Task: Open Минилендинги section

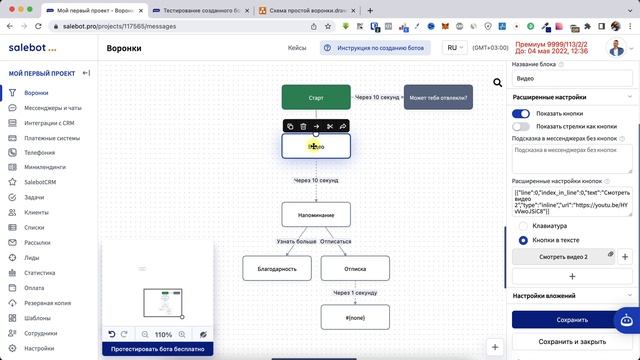Action: [45, 167]
